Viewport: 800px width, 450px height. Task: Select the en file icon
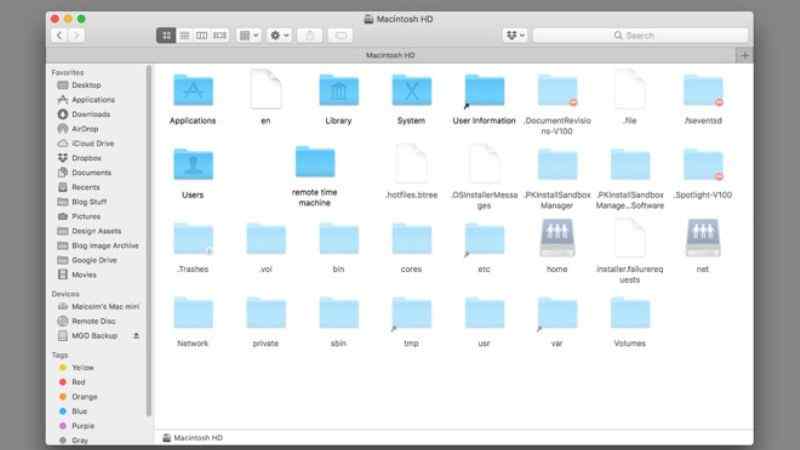266,89
